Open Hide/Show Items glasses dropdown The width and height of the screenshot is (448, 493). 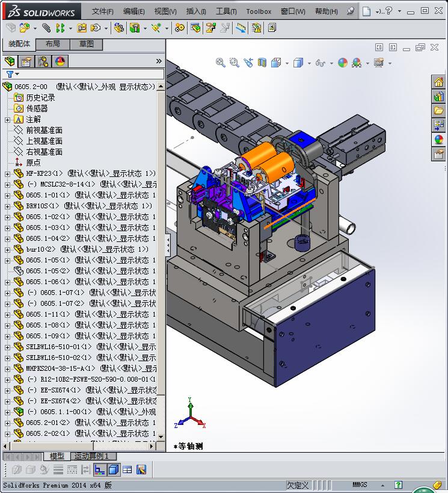coord(331,64)
